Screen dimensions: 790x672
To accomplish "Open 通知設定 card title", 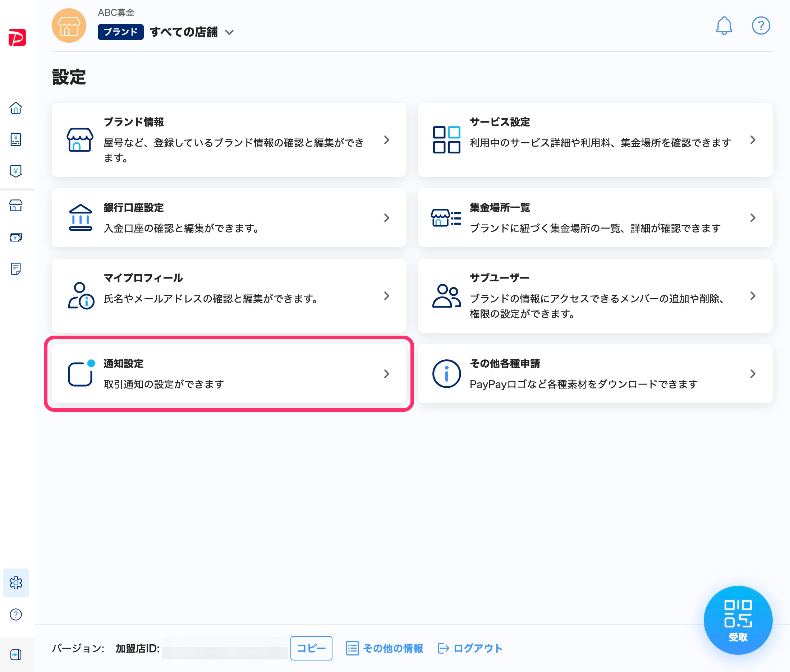I will click(x=124, y=363).
